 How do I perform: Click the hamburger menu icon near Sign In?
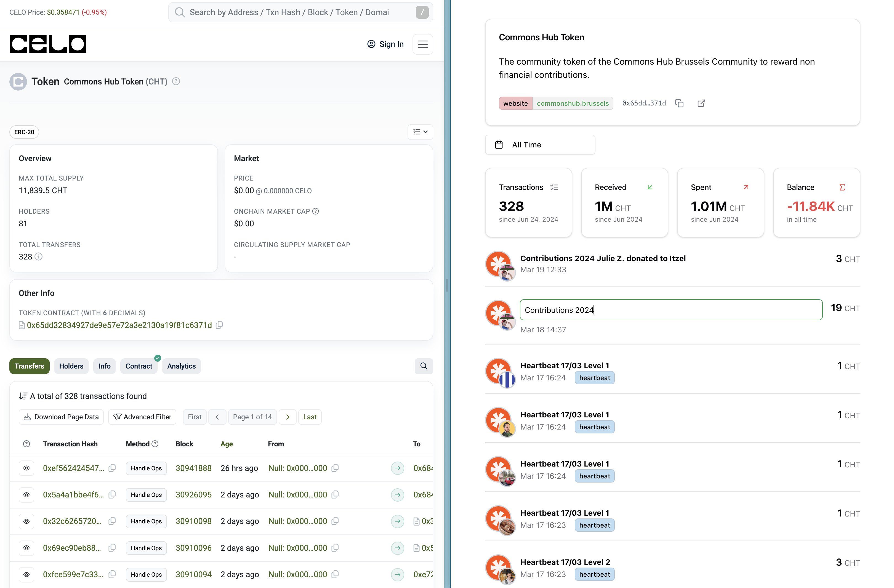423,44
